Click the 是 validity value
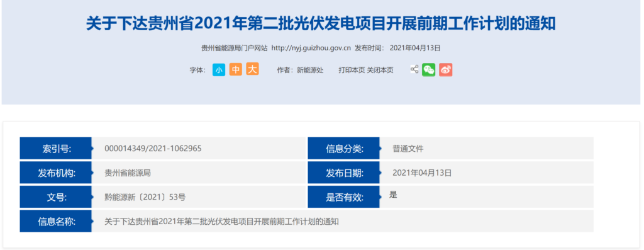Screen dimensions: 644x250 tap(394, 195)
